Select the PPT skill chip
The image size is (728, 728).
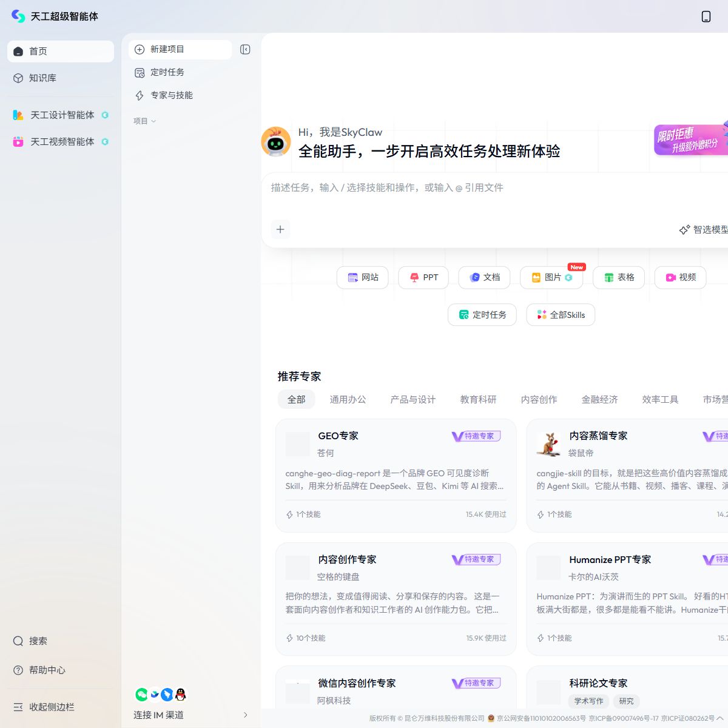pyautogui.click(x=423, y=277)
